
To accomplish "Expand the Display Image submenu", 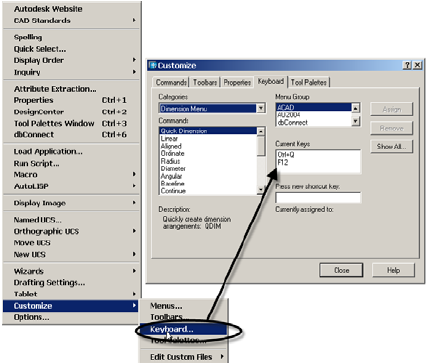I will click(x=71, y=203).
